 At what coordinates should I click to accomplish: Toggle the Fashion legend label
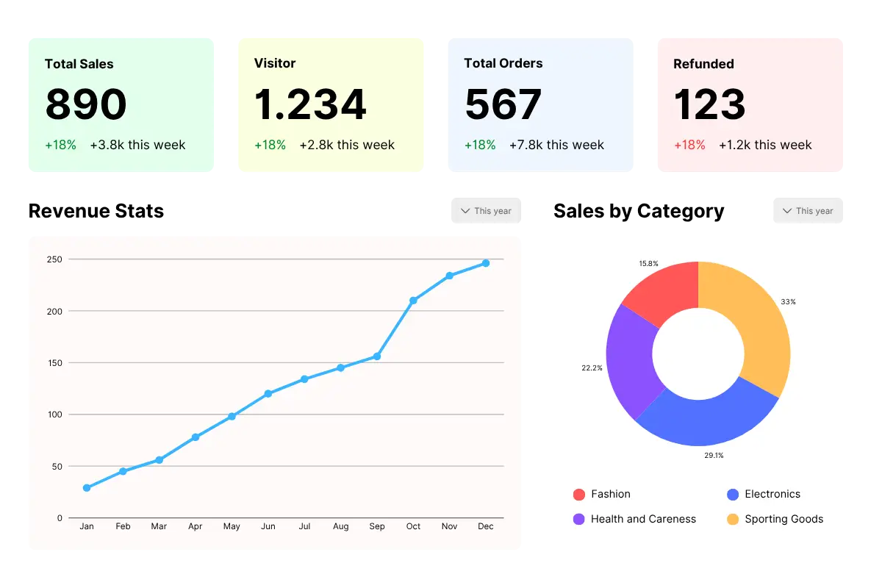[x=610, y=495]
